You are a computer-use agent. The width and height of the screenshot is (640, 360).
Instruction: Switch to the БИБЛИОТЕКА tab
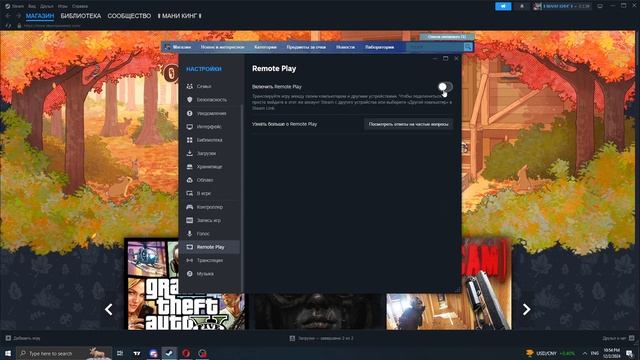tap(81, 16)
